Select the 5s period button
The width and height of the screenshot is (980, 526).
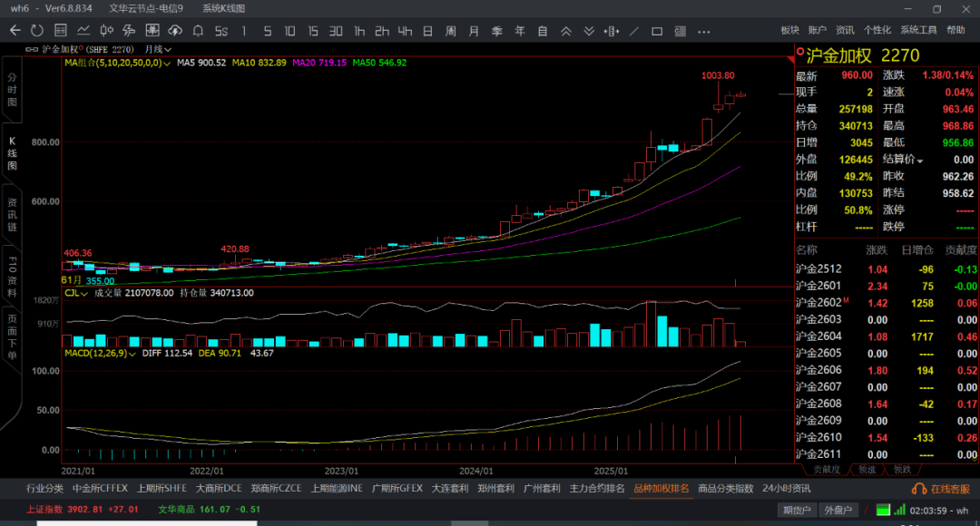click(221, 31)
